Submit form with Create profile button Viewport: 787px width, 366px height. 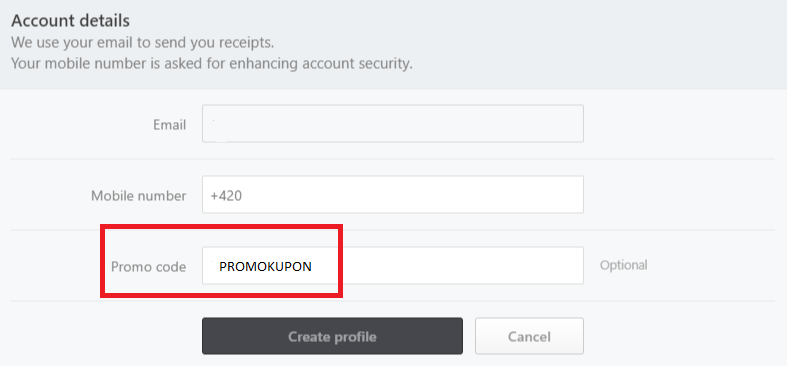pyautogui.click(x=332, y=336)
